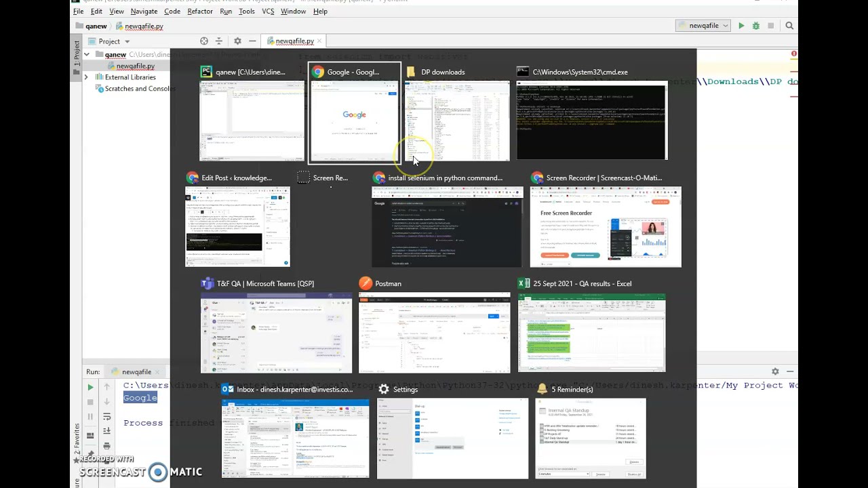The image size is (868, 488).
Task: Switch to the 5 Reminder(s) window
Action: pos(591,439)
